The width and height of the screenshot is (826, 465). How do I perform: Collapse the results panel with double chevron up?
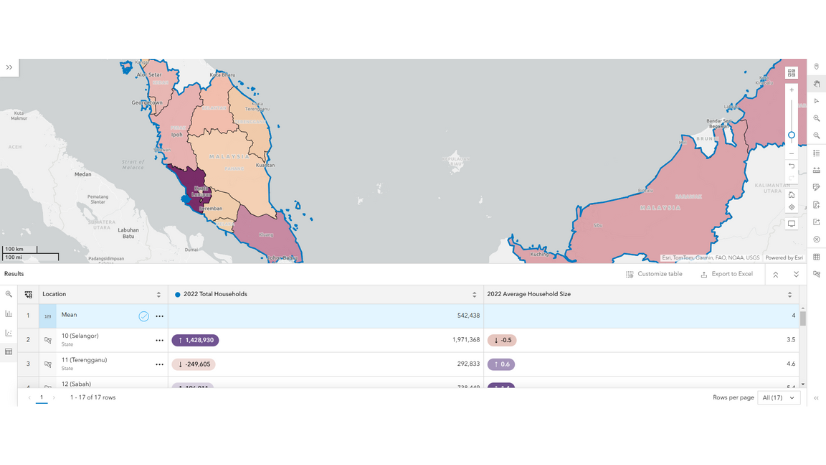pyautogui.click(x=775, y=274)
